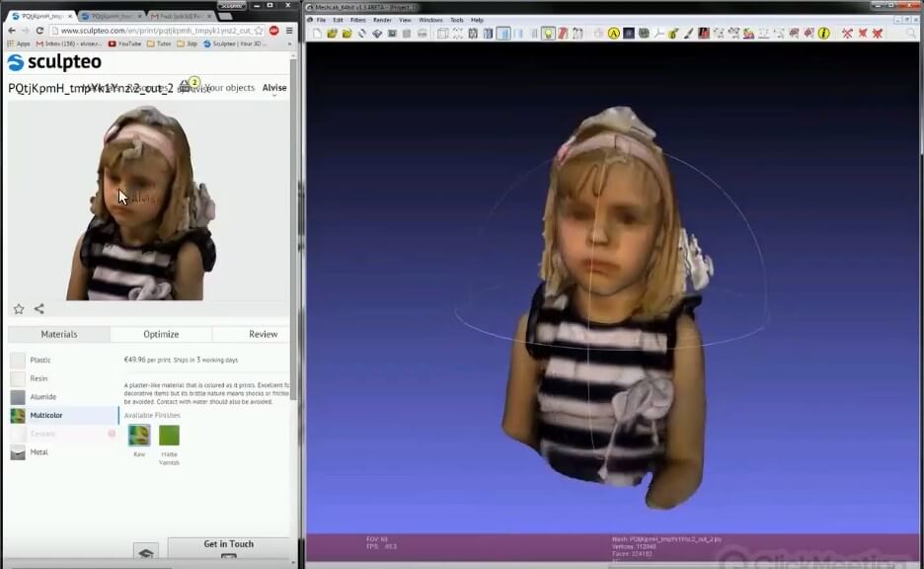Click the browser back arrow button
The image size is (924, 569).
[12, 31]
